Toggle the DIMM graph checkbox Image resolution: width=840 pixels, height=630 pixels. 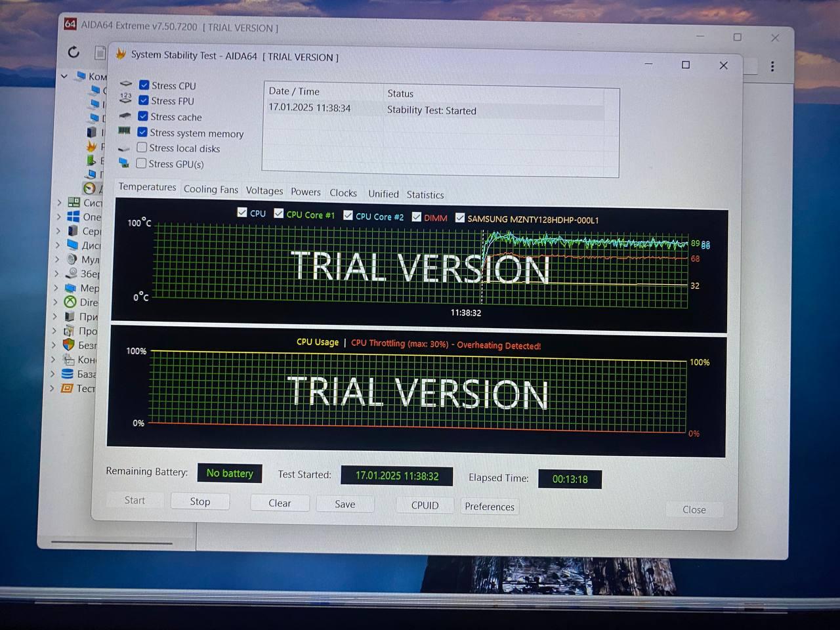coord(417,217)
